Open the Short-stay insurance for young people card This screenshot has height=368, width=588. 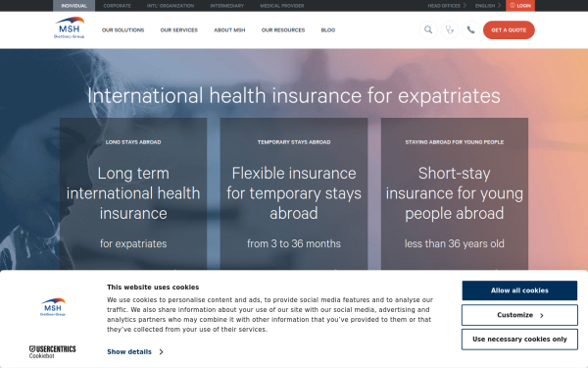455,193
